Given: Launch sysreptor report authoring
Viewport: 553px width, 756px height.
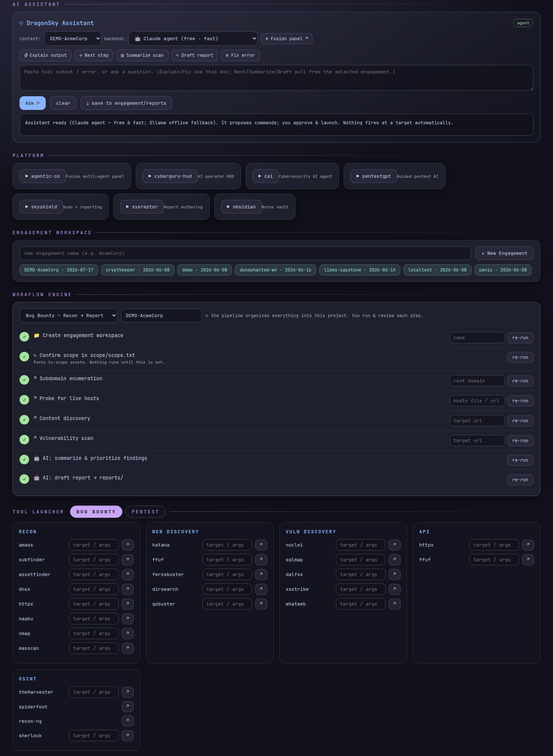Looking at the screenshot, I should [x=142, y=207].
